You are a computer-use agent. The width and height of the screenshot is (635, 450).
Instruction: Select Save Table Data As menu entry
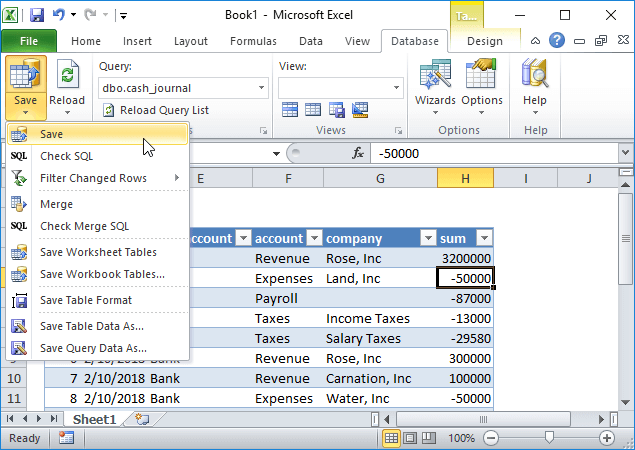pos(98,326)
